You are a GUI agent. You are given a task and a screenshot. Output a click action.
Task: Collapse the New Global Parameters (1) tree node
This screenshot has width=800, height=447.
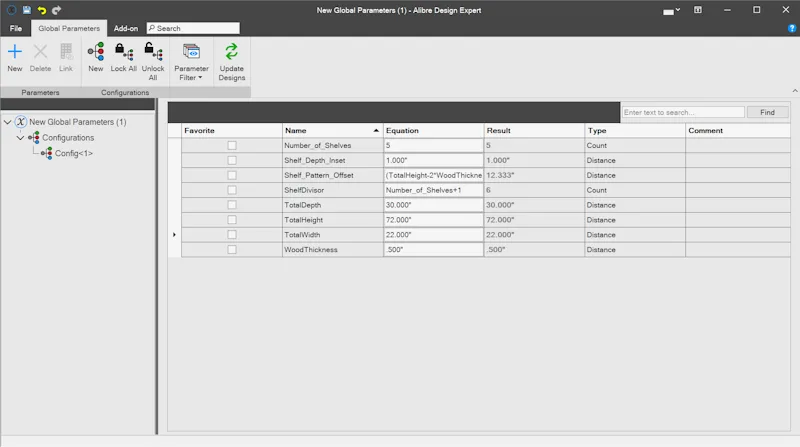click(8, 122)
